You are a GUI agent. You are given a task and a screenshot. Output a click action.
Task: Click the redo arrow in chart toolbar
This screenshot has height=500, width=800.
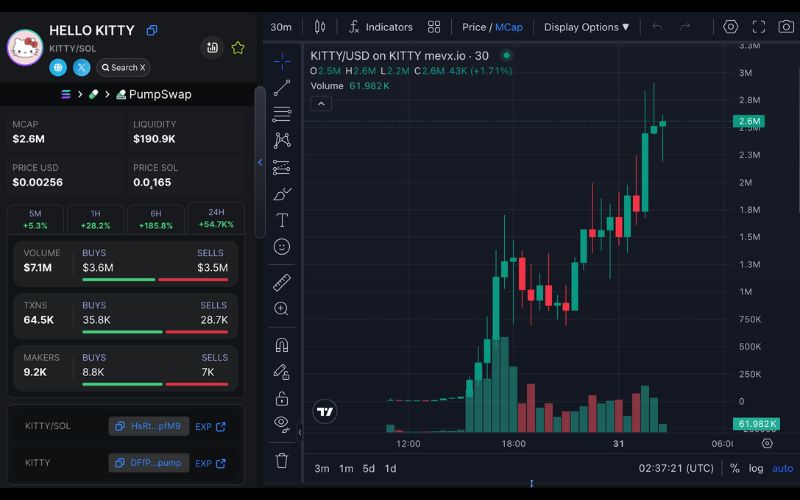tap(685, 27)
